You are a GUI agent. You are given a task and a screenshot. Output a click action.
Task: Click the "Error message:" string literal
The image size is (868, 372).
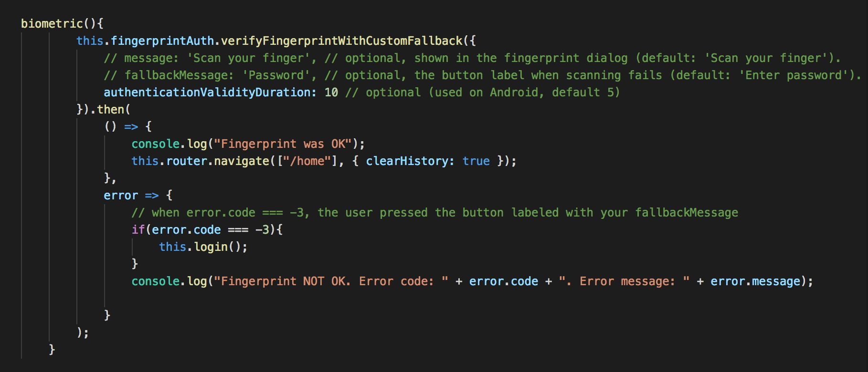[x=625, y=281]
